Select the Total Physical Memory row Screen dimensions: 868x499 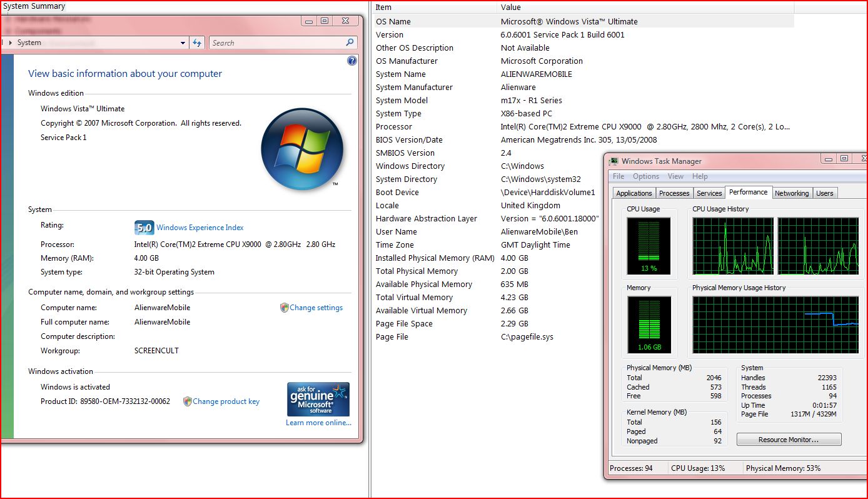[x=488, y=271]
